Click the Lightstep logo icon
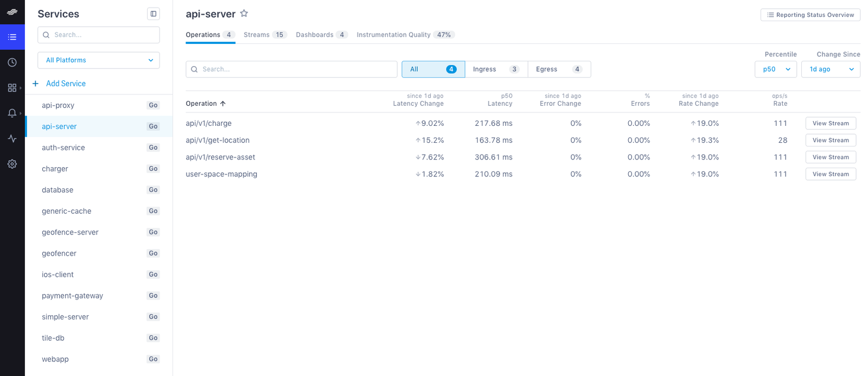 tap(12, 12)
